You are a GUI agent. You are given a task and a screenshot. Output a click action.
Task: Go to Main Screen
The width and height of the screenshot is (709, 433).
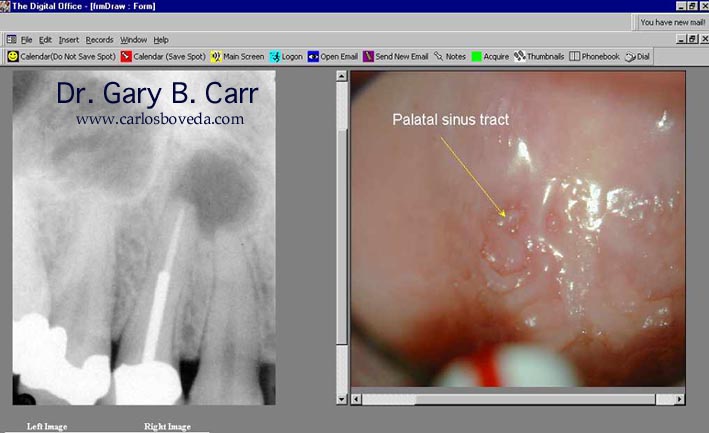coord(238,57)
